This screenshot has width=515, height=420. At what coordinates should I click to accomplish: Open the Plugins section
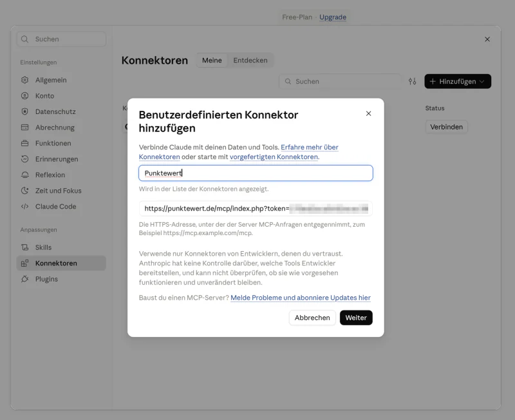pyautogui.click(x=61, y=279)
